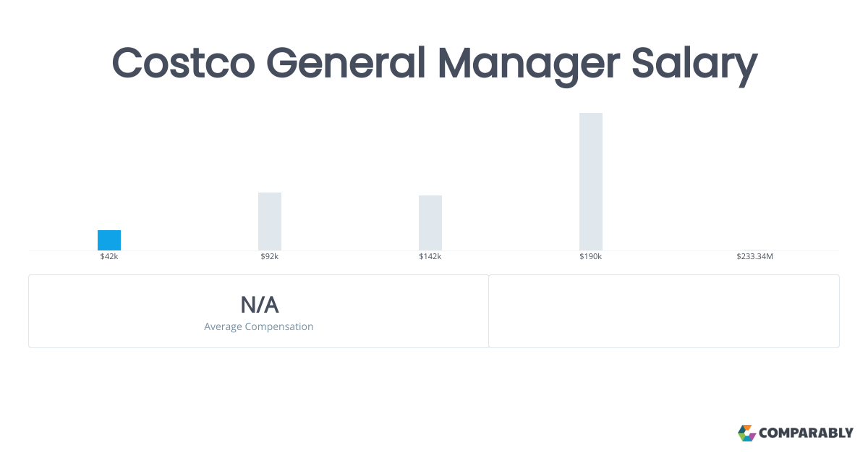Click the gray bar above $142k
Screen dimensions: 868x456
pos(430,223)
